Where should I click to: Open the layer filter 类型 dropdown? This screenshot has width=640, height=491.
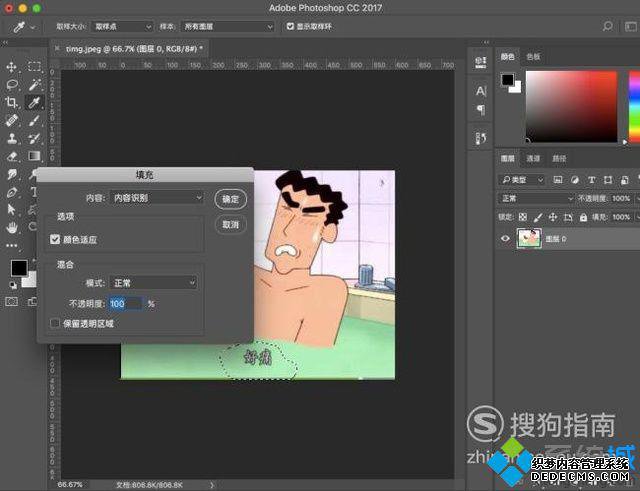522,180
